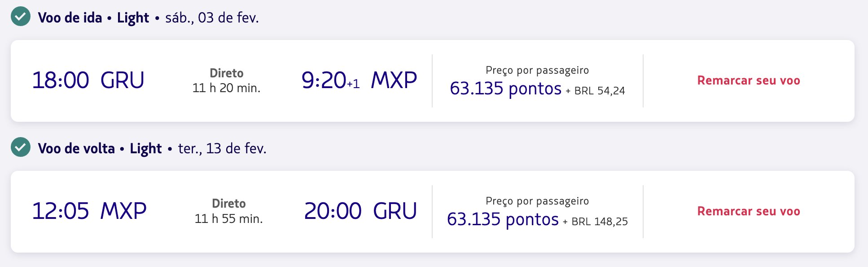Click the 12:05 MXP departure time
Image resolution: width=868 pixels, height=267 pixels.
[89, 211]
